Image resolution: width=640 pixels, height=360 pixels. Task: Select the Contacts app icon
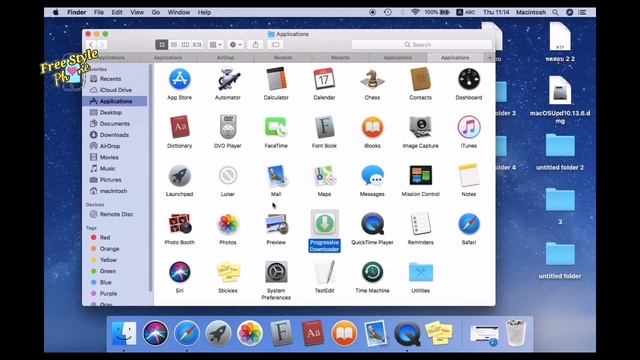coord(420,79)
